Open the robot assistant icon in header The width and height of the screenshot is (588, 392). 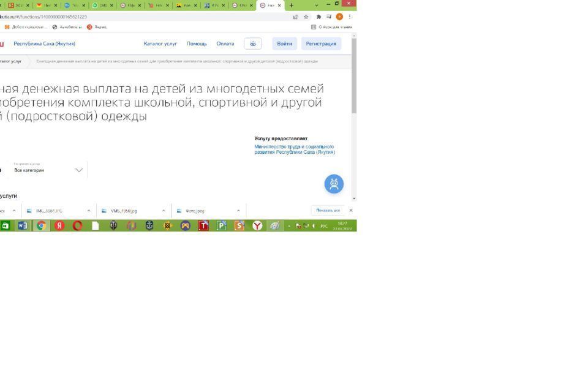coord(252,43)
